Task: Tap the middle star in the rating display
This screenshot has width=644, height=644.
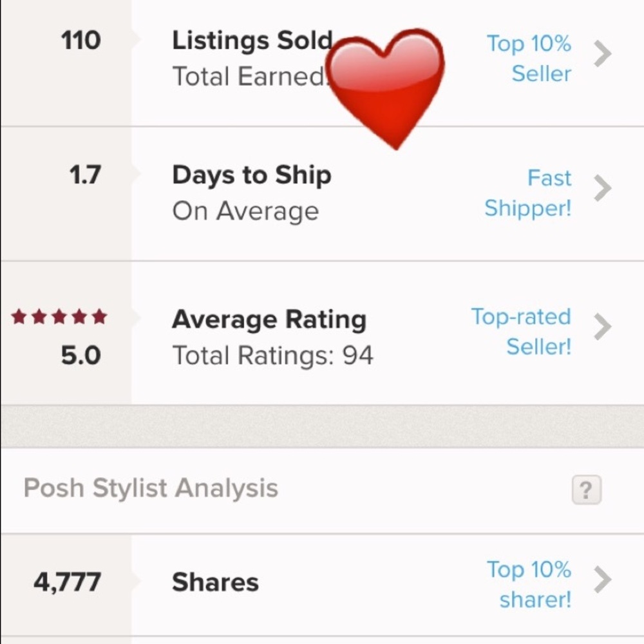Action: (x=58, y=316)
